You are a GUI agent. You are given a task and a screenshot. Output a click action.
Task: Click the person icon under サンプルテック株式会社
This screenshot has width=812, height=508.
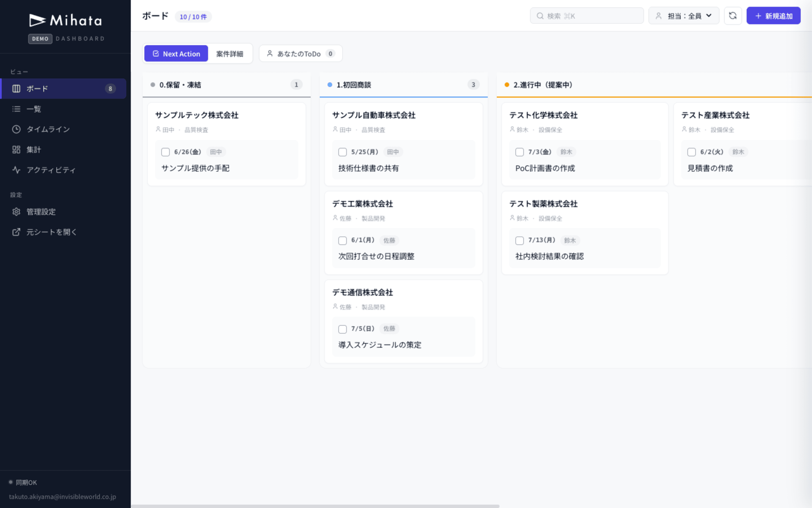(x=158, y=129)
